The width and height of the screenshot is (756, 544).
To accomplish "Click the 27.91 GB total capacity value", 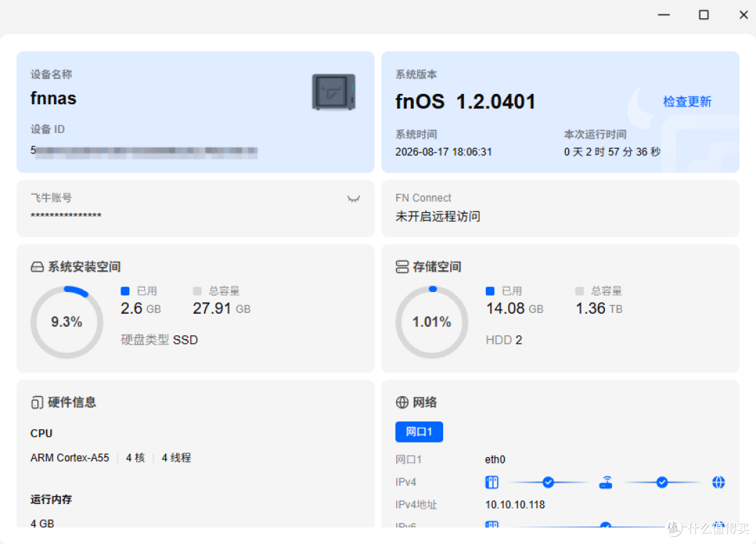I will pyautogui.click(x=222, y=309).
